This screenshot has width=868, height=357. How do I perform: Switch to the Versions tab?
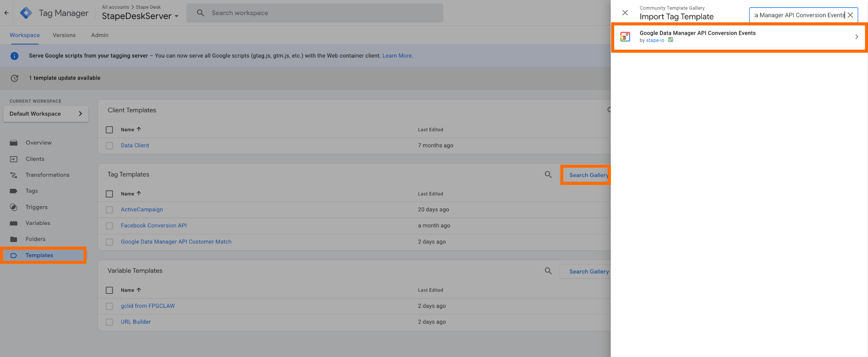[x=64, y=35]
